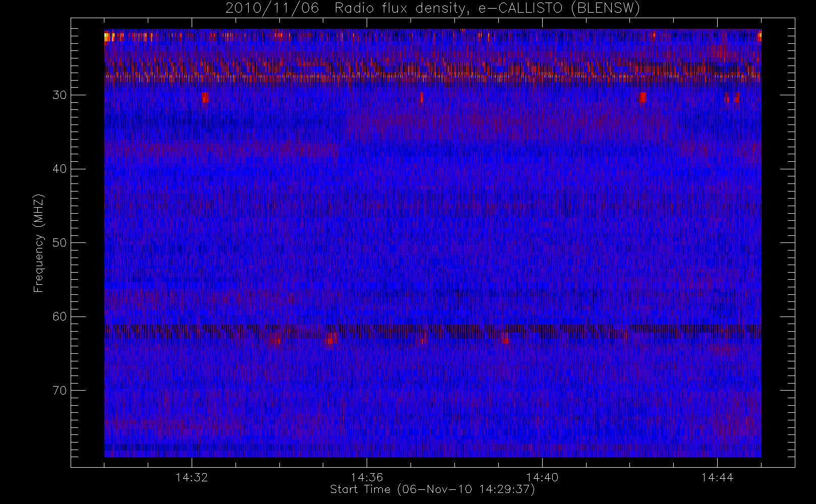The image size is (816, 504).
Task: Click the 70 MHz frequency tick label
Action: tap(60, 391)
